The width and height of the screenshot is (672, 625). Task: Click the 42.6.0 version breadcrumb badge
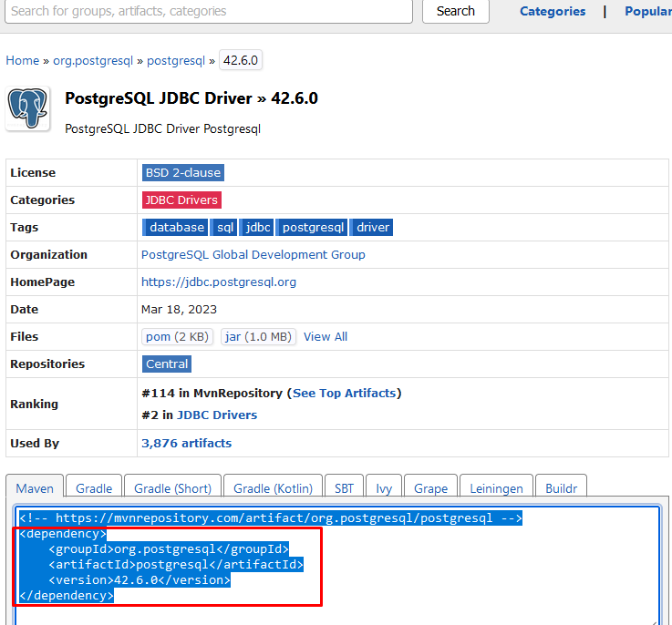(241, 60)
